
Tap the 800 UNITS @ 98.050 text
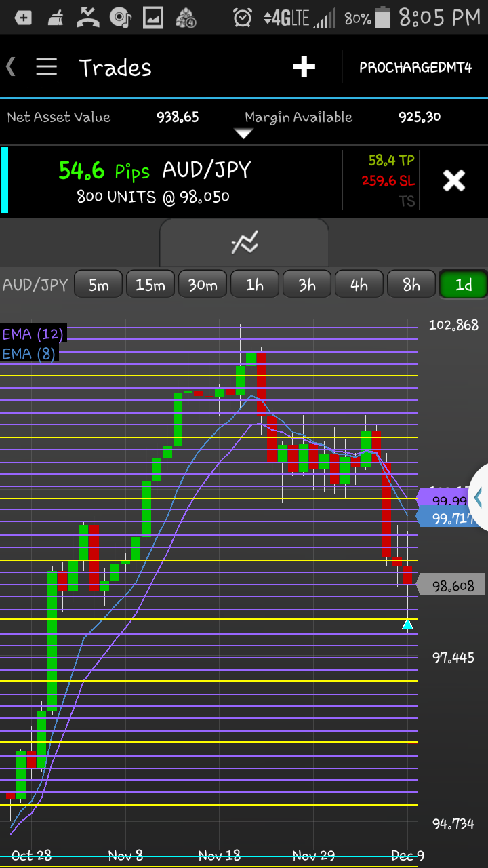tap(153, 197)
